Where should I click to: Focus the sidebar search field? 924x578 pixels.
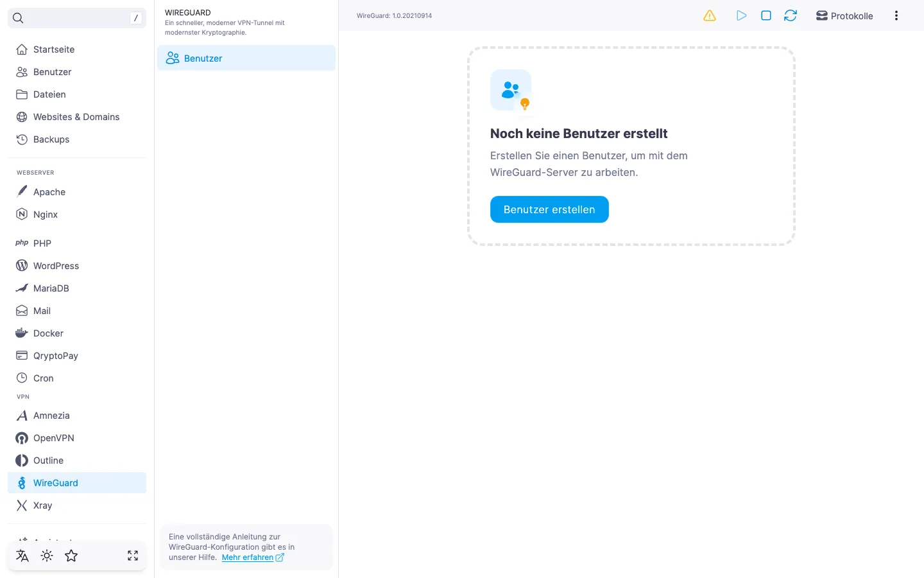(x=77, y=18)
